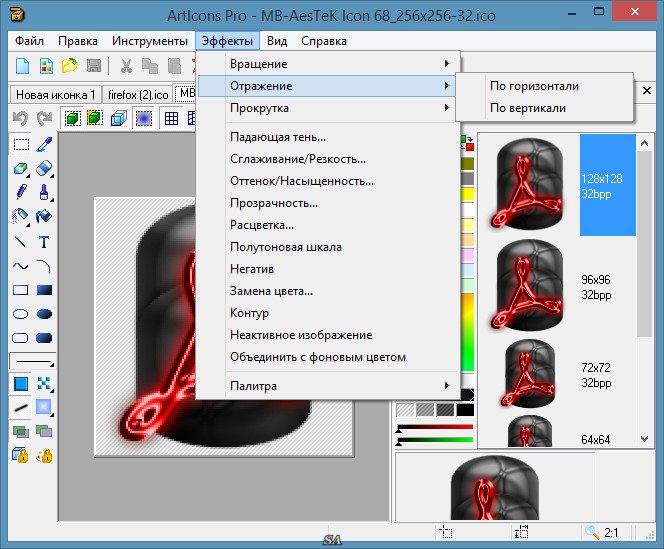Open the Правка menu
This screenshot has height=549, width=664.
tap(78, 41)
